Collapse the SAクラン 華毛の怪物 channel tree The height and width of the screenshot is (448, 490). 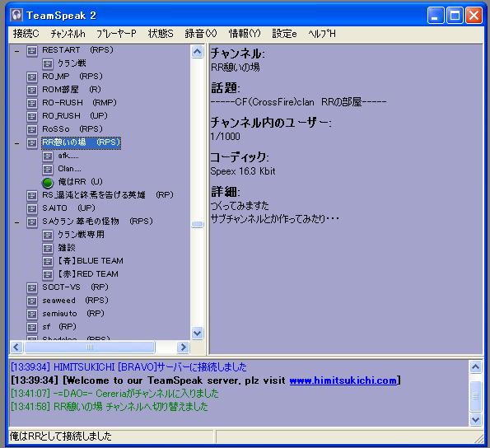(16, 222)
